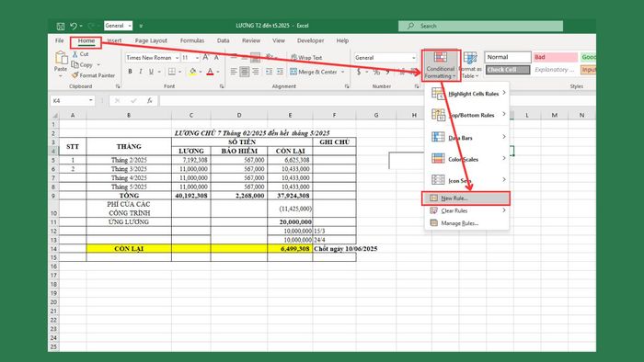Toggle Underline formatting
The image size is (644, 362).
click(151, 72)
